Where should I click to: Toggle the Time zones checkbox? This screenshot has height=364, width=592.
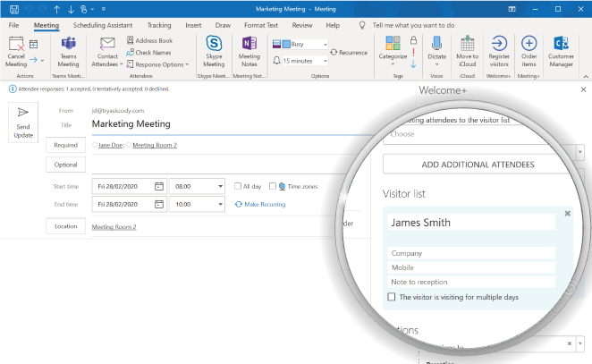click(x=273, y=186)
